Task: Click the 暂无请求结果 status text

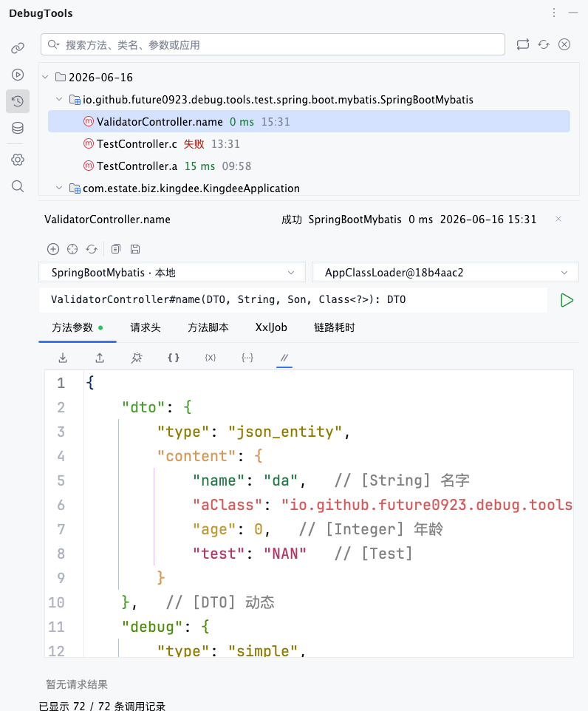Action: 77,684
